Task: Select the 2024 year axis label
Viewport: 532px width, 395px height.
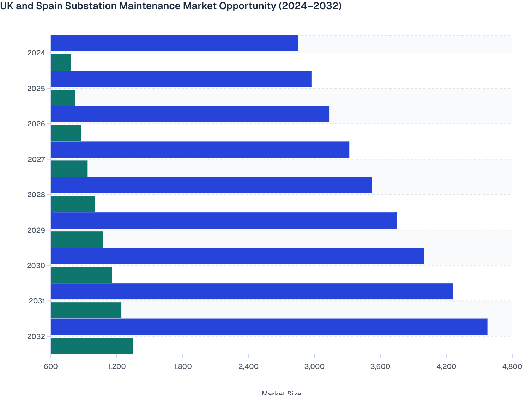Action: (x=36, y=53)
